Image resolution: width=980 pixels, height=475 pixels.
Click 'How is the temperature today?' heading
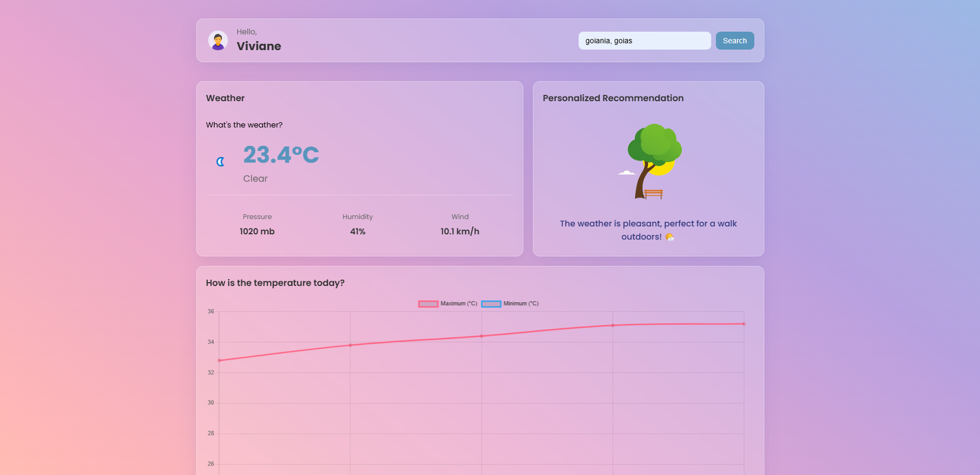(x=275, y=283)
